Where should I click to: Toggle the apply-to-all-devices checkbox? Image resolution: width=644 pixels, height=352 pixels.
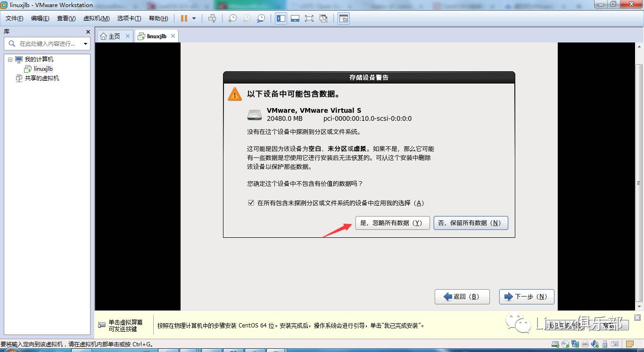(x=251, y=203)
